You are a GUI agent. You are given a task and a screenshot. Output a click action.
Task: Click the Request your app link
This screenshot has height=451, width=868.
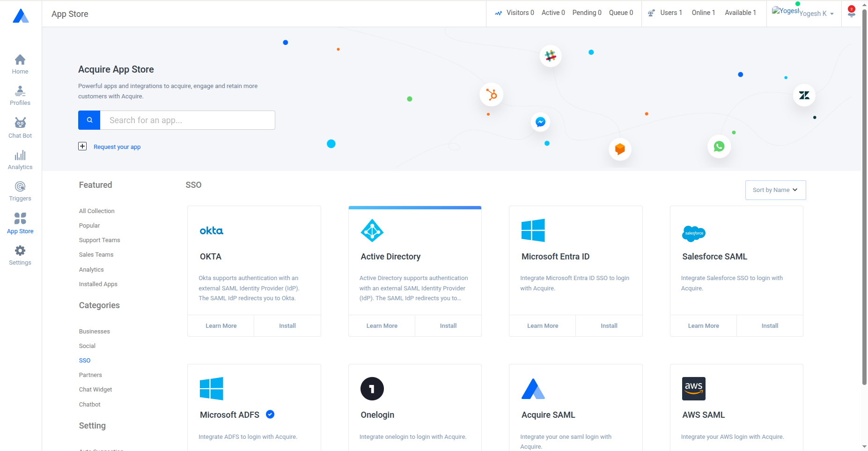tap(117, 147)
